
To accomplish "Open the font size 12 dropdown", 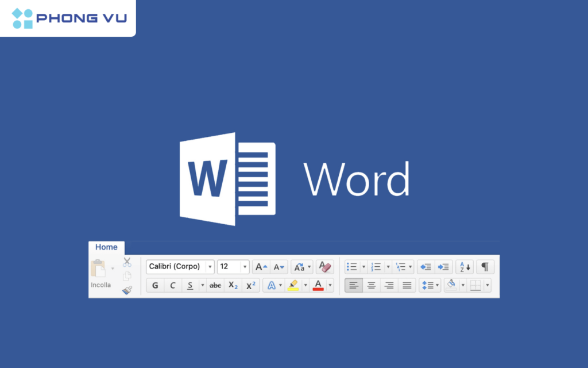I will click(244, 267).
